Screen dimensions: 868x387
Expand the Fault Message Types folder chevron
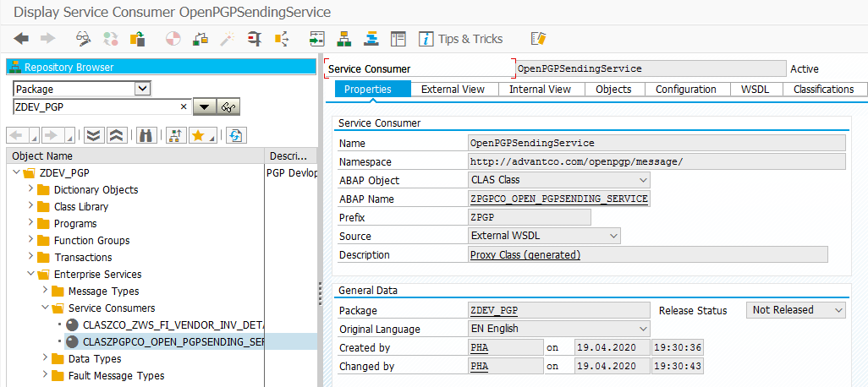45,375
